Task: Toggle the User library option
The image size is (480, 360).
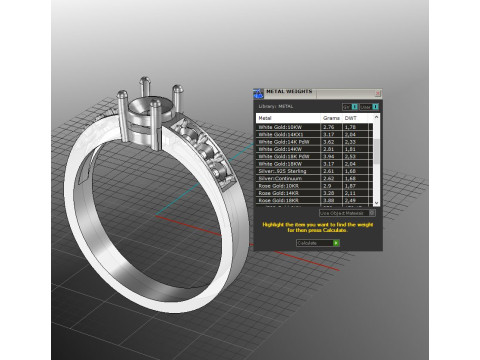Action: click(369, 107)
